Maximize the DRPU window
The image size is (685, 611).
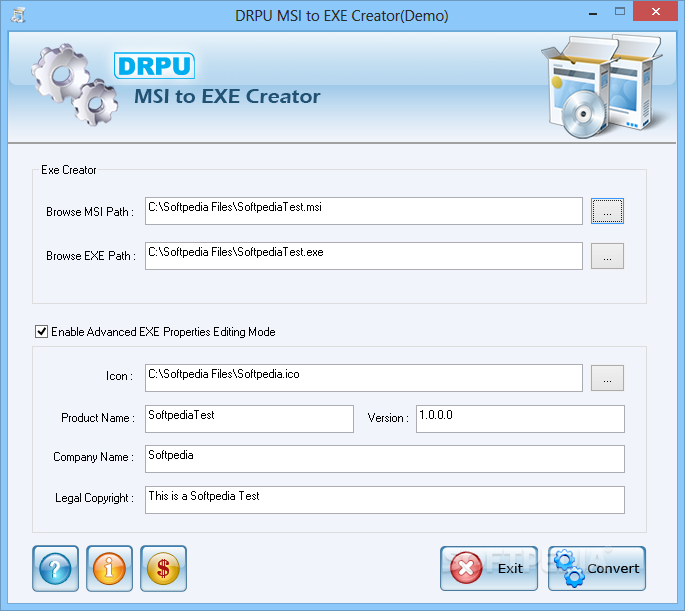[x=619, y=12]
